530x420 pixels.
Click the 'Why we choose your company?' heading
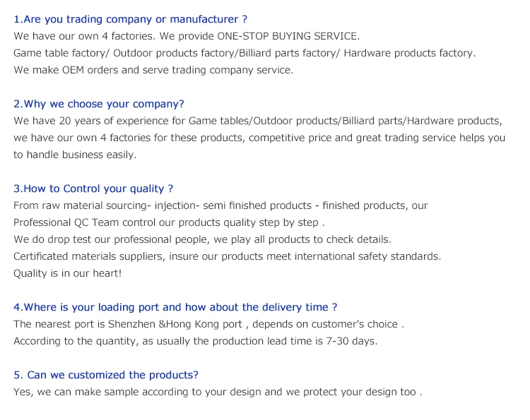tap(99, 104)
